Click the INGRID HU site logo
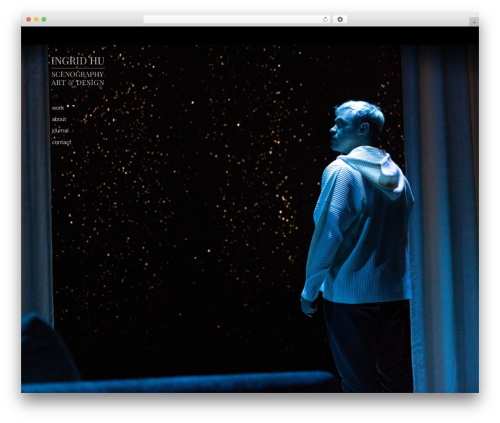The height and width of the screenshot is (423, 500). coord(78,61)
